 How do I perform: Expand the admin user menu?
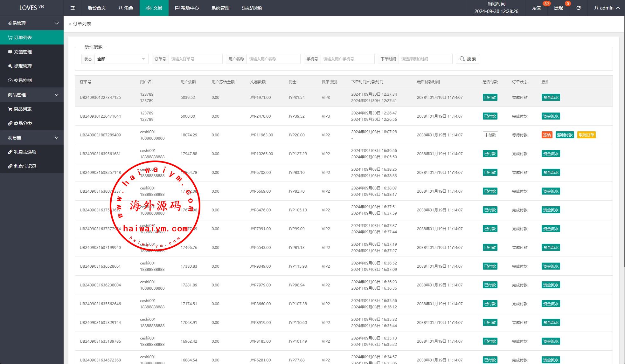(x=607, y=8)
